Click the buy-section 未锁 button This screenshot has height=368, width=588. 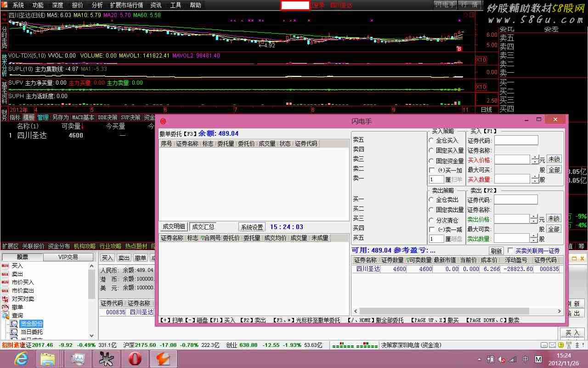point(554,159)
